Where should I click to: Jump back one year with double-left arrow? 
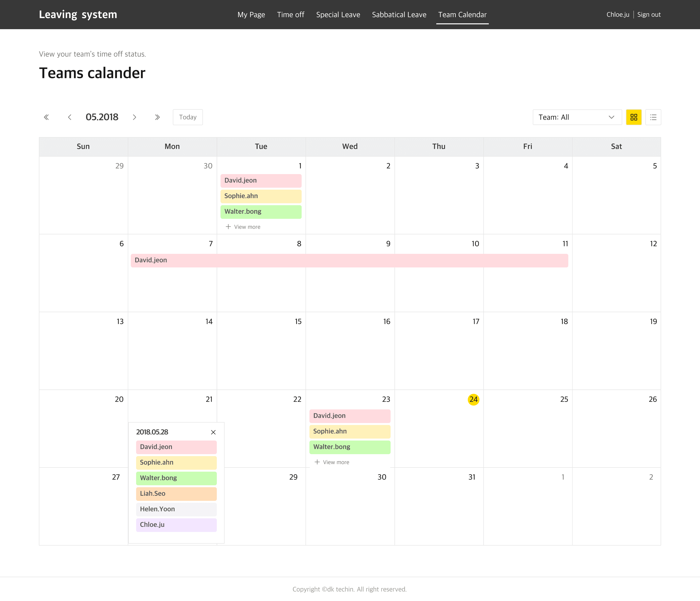click(x=46, y=117)
